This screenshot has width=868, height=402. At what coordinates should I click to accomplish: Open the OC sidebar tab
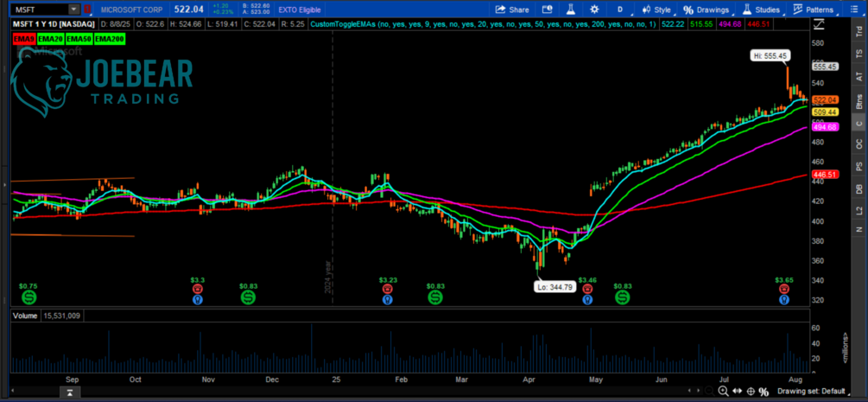click(859, 144)
